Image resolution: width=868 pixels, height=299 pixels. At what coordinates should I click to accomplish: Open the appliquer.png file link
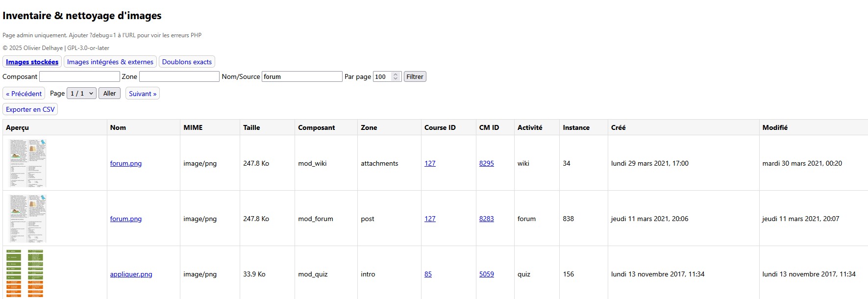coord(131,274)
